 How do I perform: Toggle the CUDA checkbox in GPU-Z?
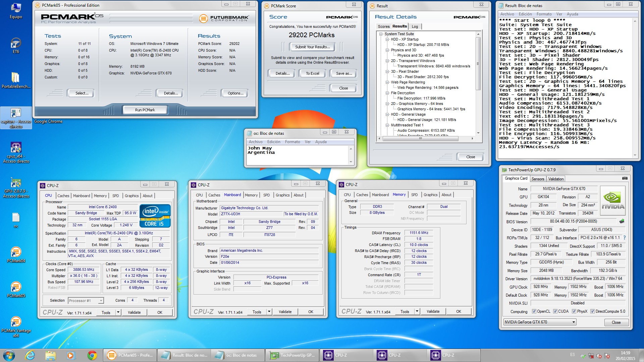click(x=555, y=311)
